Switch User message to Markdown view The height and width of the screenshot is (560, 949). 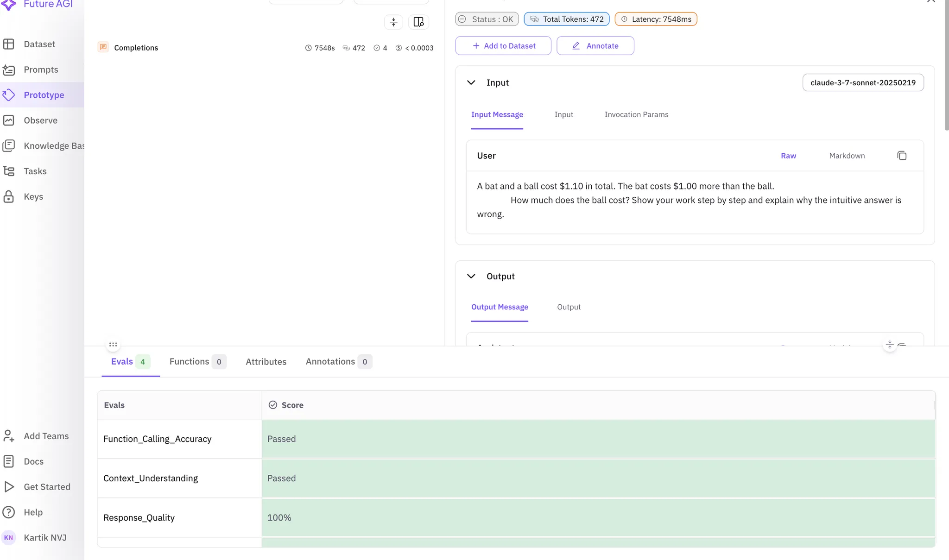pos(847,156)
